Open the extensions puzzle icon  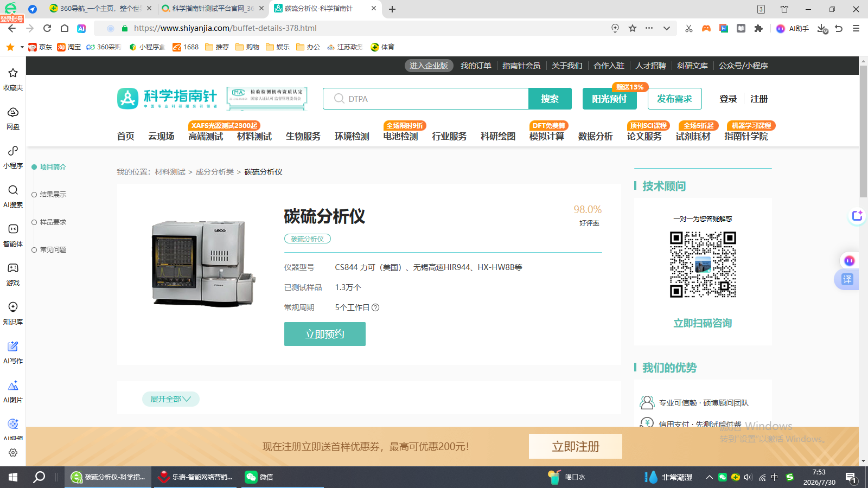click(758, 28)
